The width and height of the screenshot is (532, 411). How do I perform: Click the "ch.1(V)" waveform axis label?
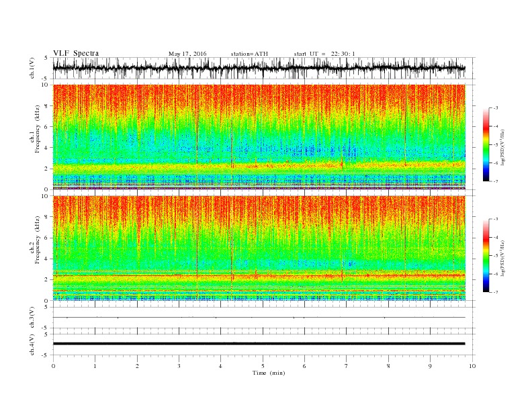click(32, 68)
